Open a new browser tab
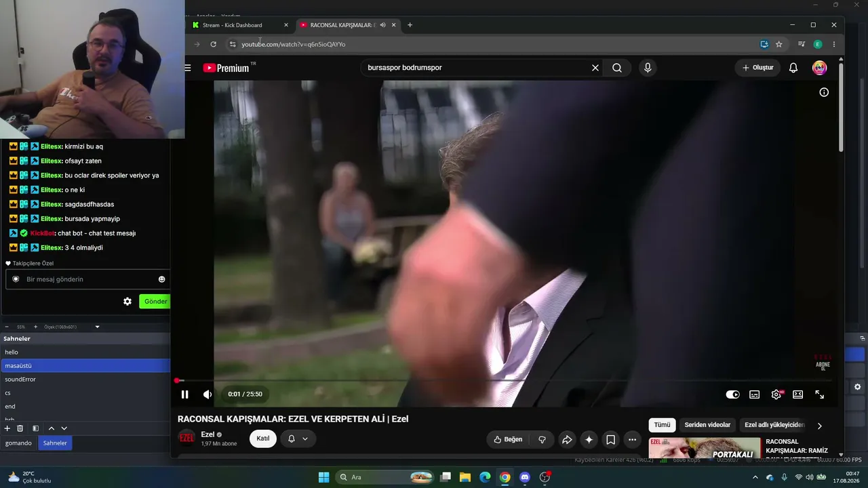The width and height of the screenshot is (868, 488). (x=410, y=25)
